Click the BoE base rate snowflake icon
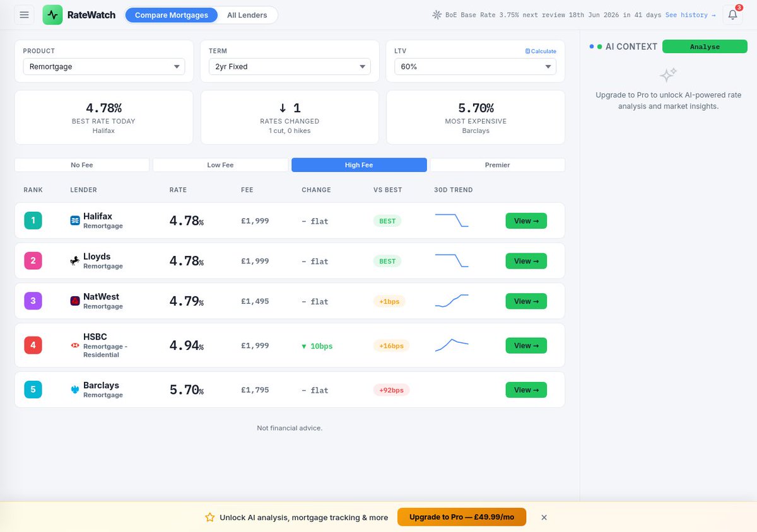757x532 pixels. pos(437,14)
